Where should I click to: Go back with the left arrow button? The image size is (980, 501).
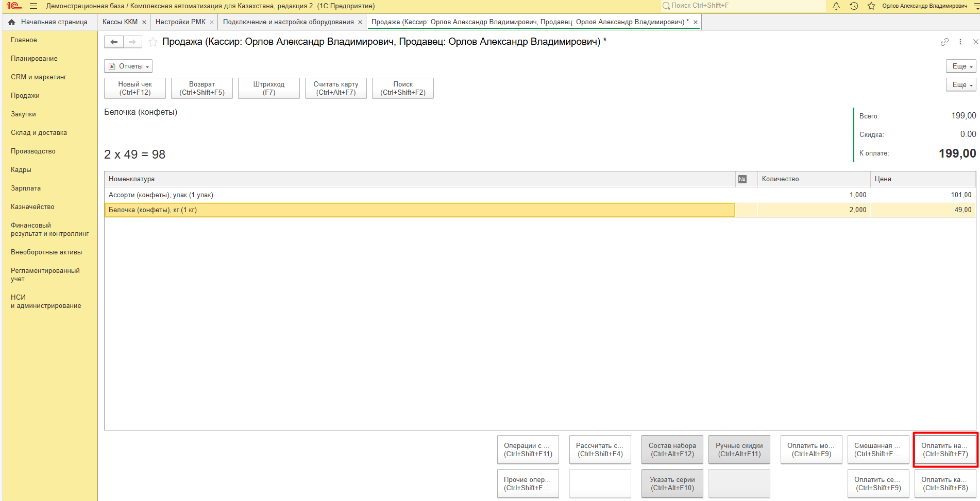[114, 42]
